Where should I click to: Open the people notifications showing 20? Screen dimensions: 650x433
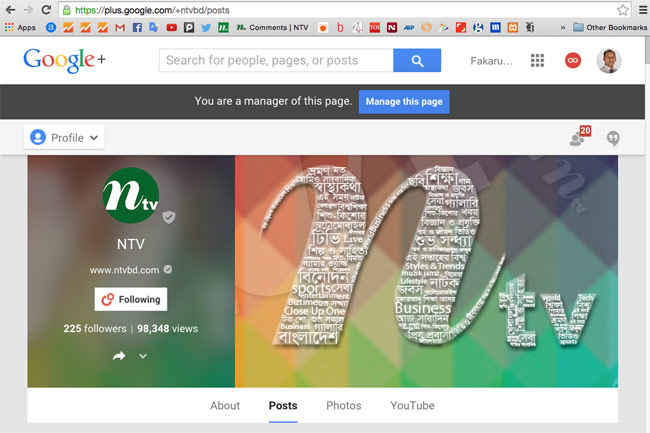(580, 136)
